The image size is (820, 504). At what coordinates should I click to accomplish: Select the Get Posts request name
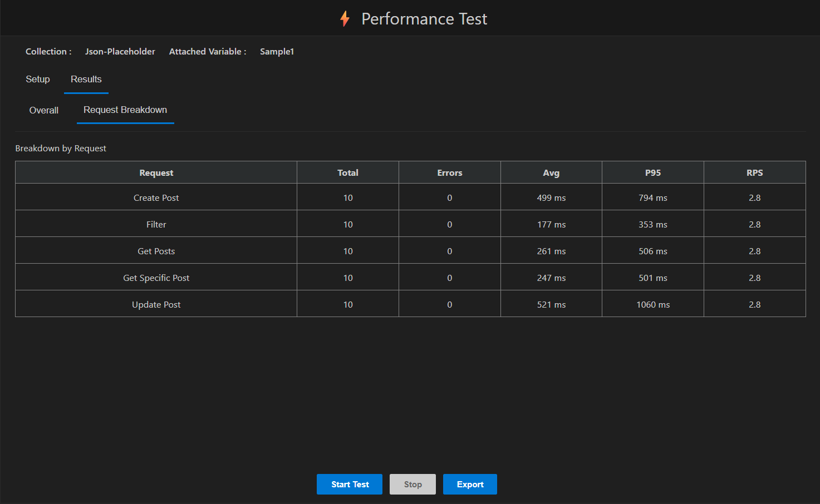[x=156, y=251]
